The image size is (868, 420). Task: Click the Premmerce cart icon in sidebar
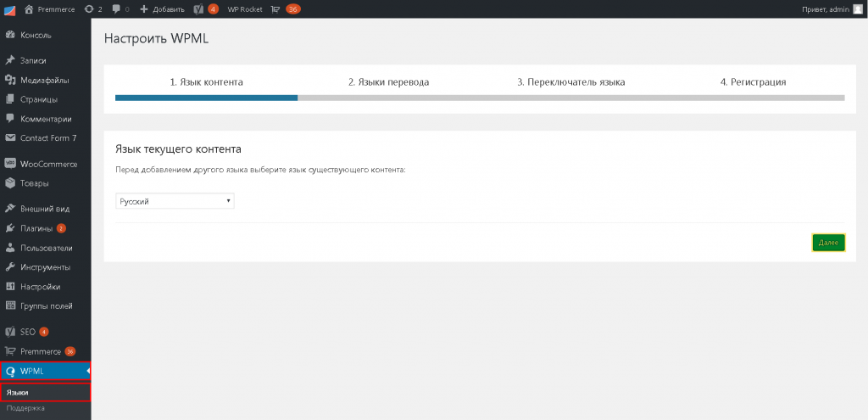click(9, 350)
